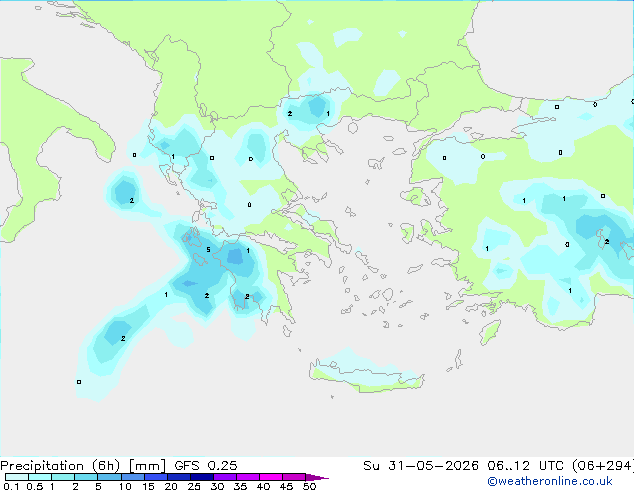Click the '(06+294)' forecast offset text
This screenshot has width=634, height=490.
603,466
